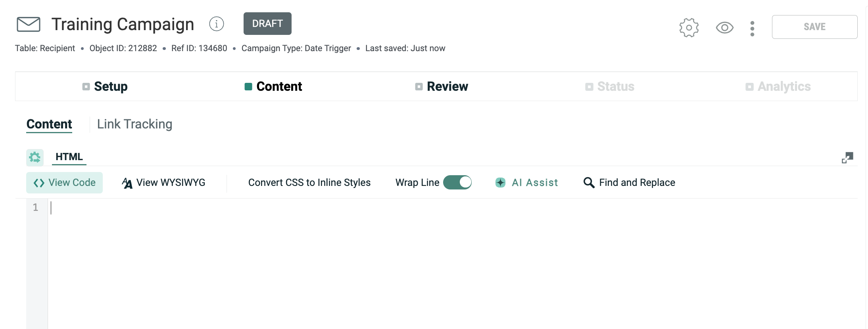Switch to the Link Tracking tab

click(x=134, y=124)
